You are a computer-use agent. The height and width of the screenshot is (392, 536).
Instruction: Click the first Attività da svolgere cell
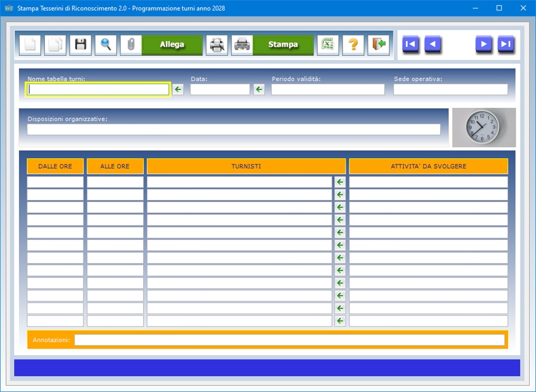(x=429, y=182)
